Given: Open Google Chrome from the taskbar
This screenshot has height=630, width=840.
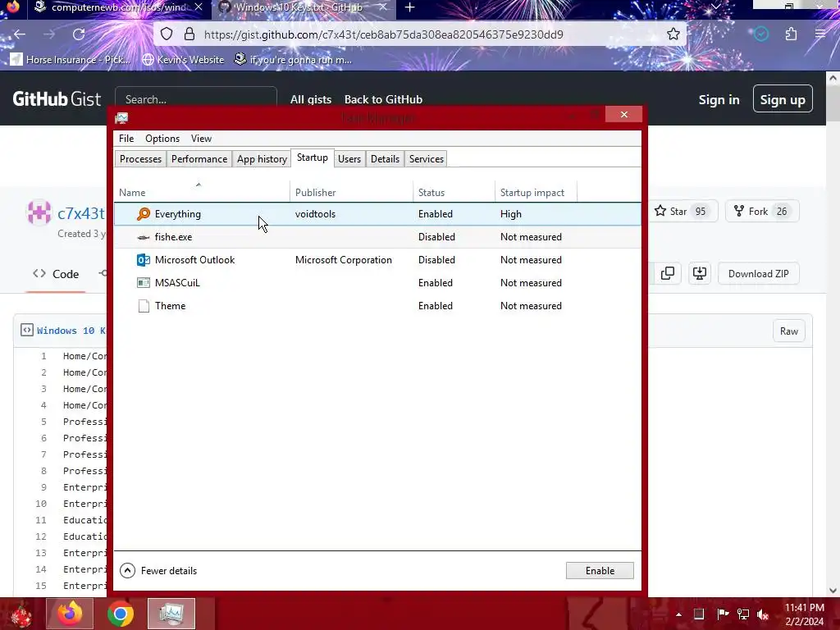Looking at the screenshot, I should [x=121, y=614].
